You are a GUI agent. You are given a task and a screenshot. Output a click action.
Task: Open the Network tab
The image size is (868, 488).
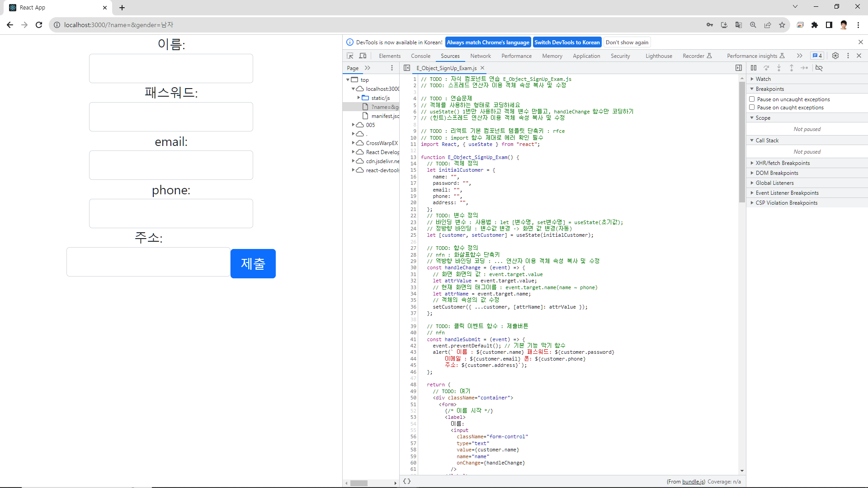[480, 56]
